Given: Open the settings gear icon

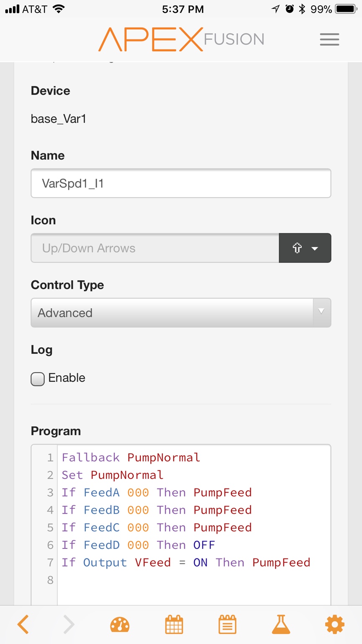Looking at the screenshot, I should [x=335, y=625].
